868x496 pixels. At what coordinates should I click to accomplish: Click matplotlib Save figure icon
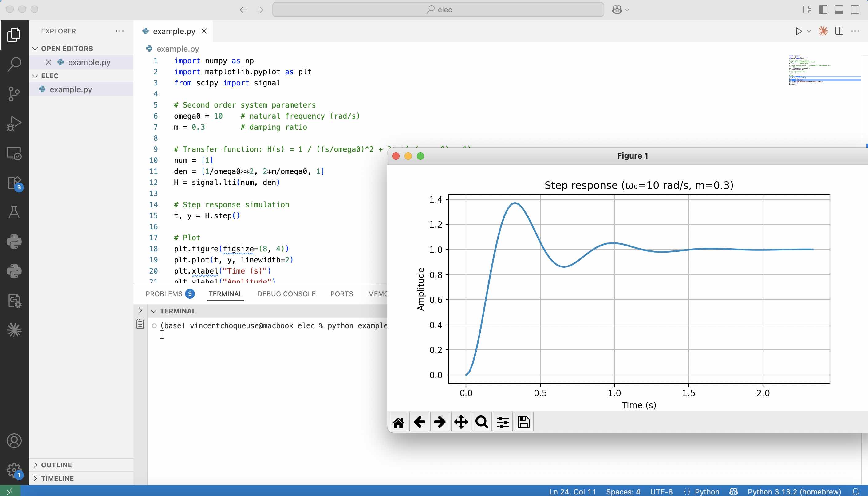(523, 422)
